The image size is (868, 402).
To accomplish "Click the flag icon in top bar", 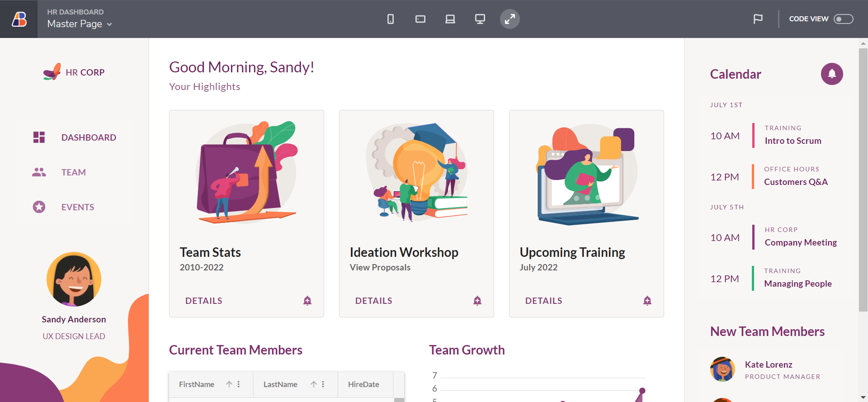I will click(758, 19).
